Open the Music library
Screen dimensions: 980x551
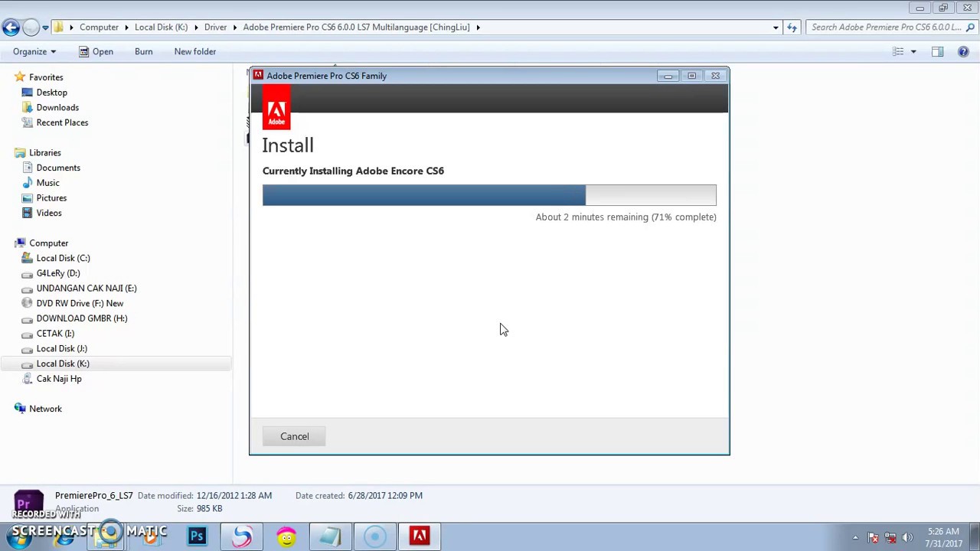(47, 182)
